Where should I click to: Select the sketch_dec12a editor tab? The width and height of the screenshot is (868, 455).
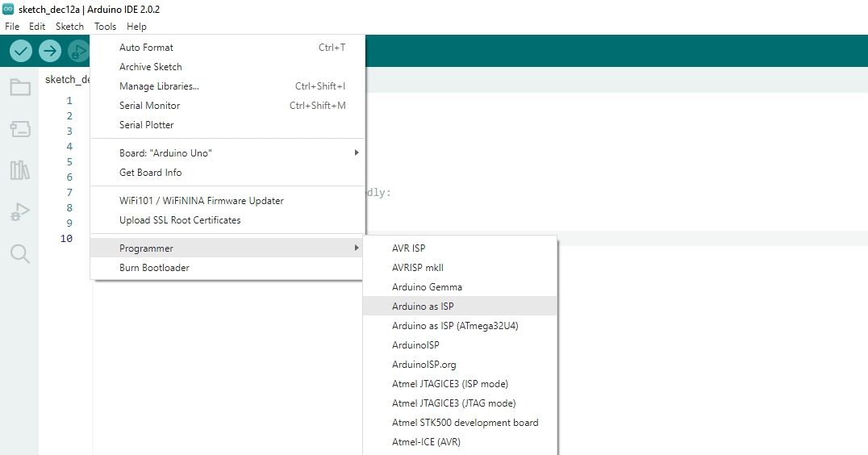pos(67,79)
